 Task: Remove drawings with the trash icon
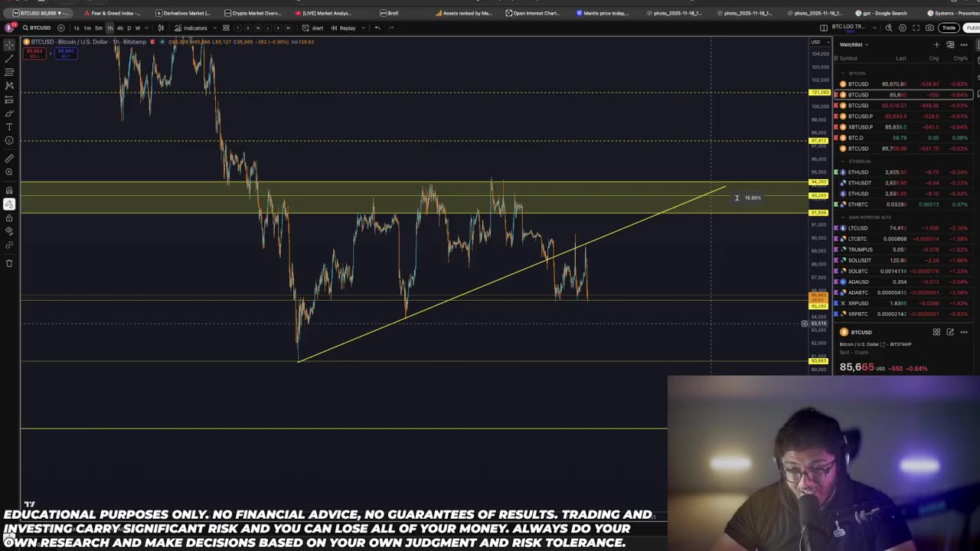(x=9, y=263)
